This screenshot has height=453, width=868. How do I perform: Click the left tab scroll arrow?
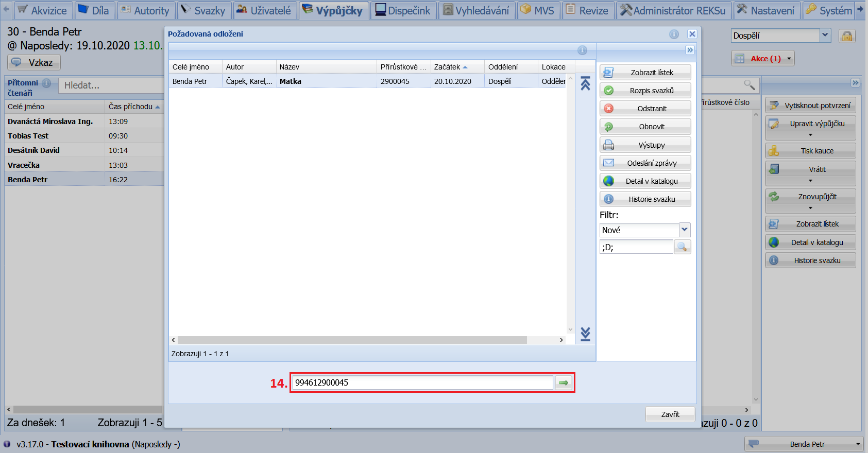click(6, 9)
